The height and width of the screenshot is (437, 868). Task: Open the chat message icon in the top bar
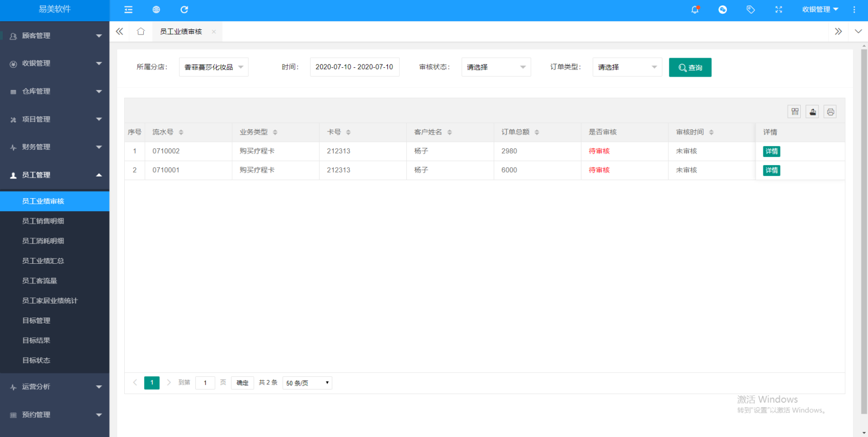(x=723, y=10)
